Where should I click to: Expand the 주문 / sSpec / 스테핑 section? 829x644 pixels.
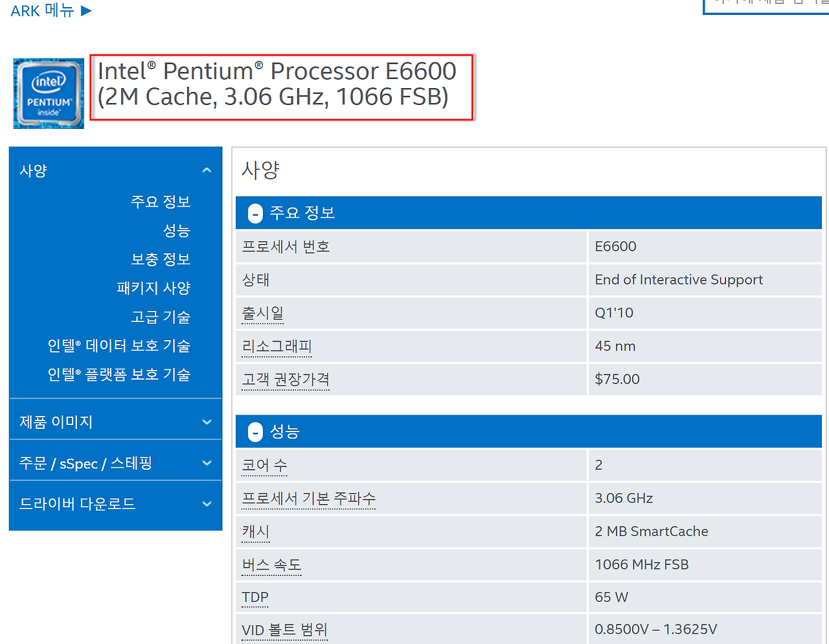[116, 463]
